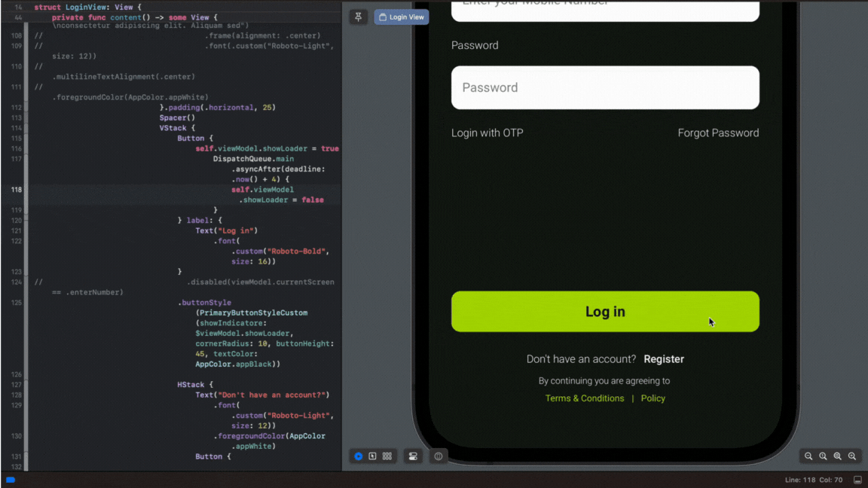
Task: Enable the Selectable preview mode
Action: coord(373,456)
